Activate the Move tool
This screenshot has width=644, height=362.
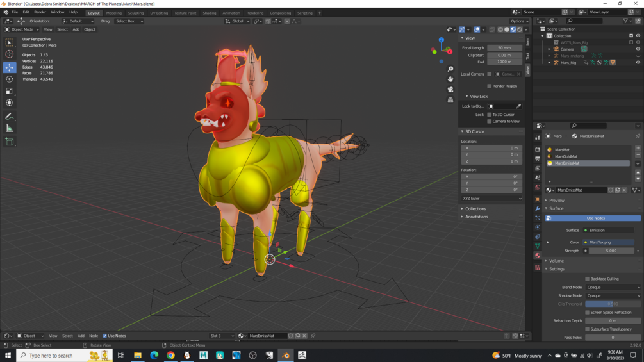pos(9,67)
